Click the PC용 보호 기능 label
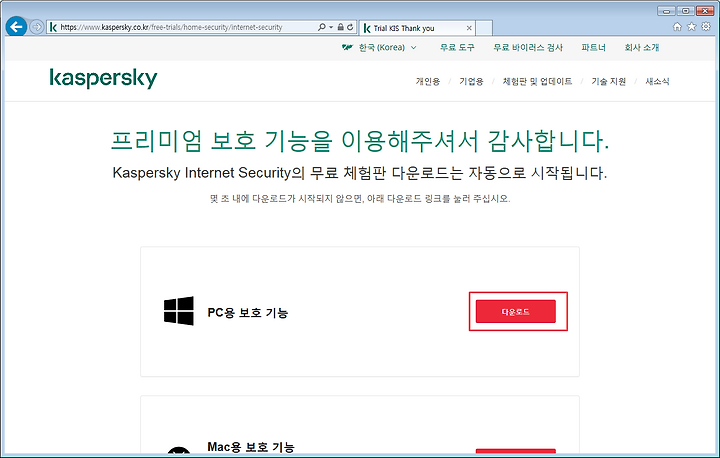Image resolution: width=720 pixels, height=458 pixels. tap(248, 313)
